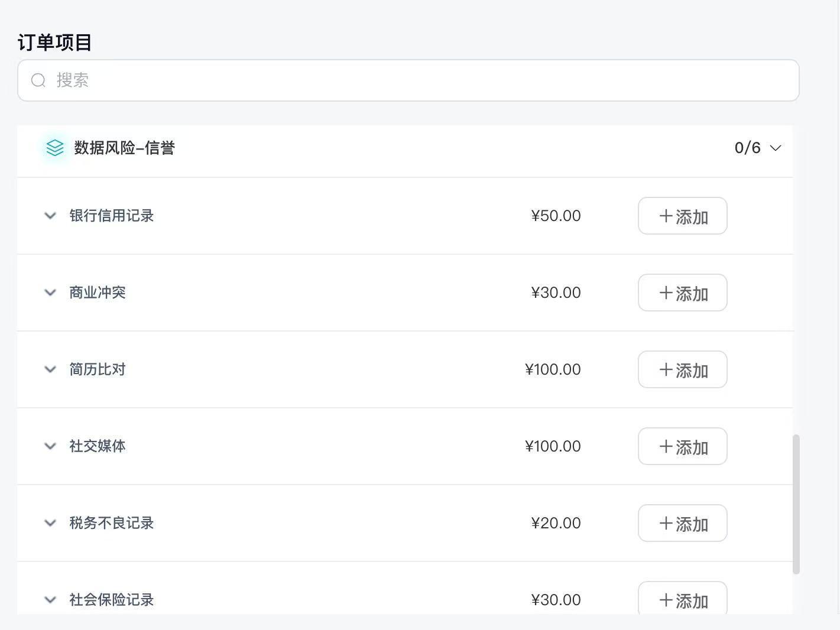Expand the 银行信用记录 row
Viewport: 840px width, 630px height.
[x=50, y=216]
